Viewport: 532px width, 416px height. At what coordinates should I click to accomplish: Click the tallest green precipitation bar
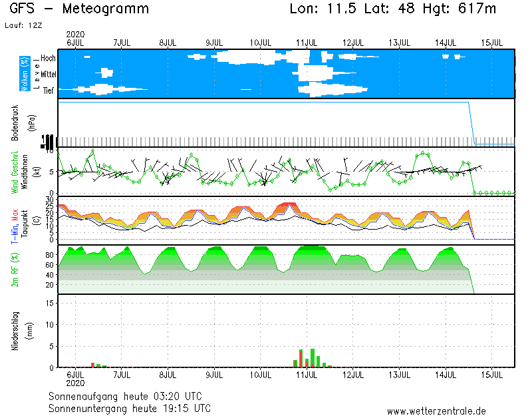pos(313,358)
